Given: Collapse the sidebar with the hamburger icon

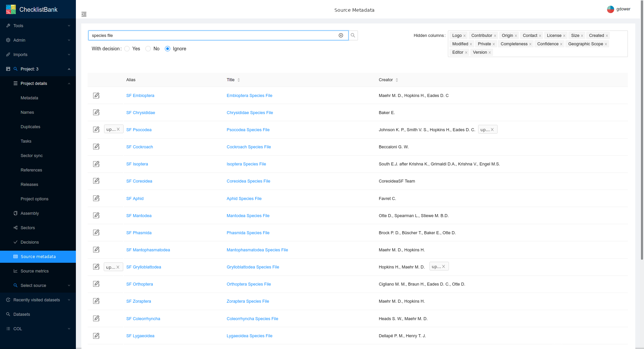Looking at the screenshot, I should 84,14.
